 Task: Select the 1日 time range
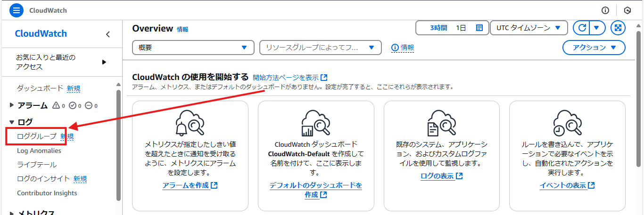461,28
